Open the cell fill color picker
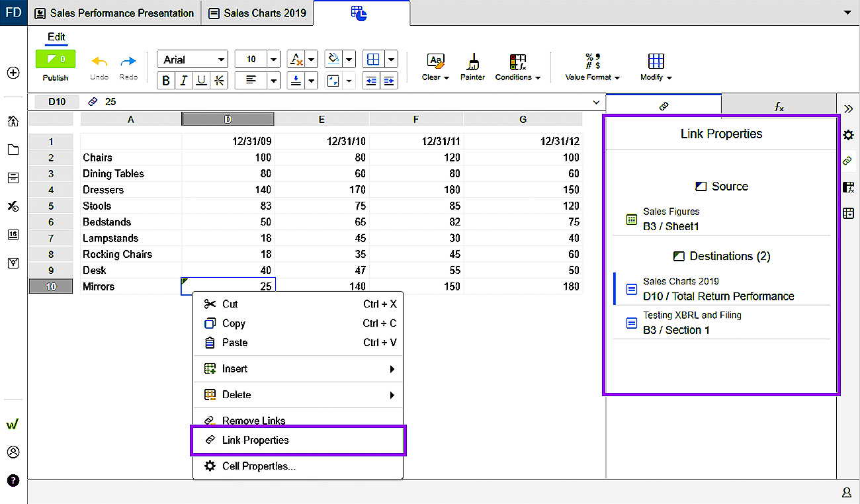The width and height of the screenshot is (860, 504). click(x=334, y=60)
